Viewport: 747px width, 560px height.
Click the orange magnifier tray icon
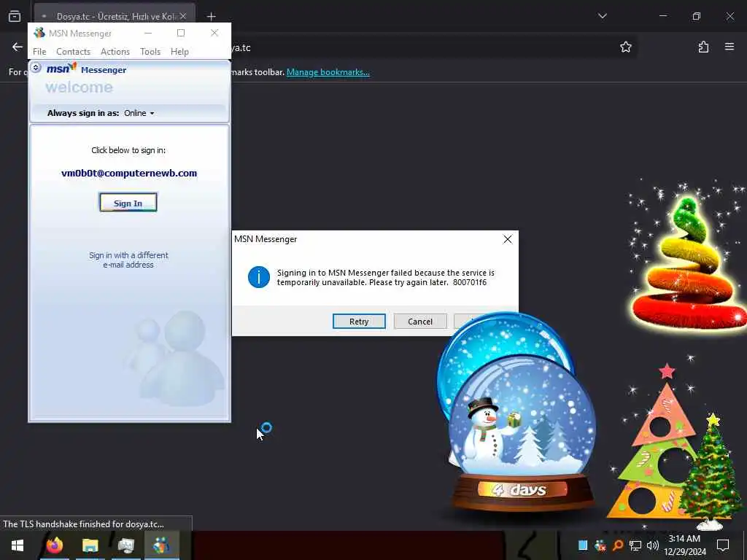[x=617, y=545]
